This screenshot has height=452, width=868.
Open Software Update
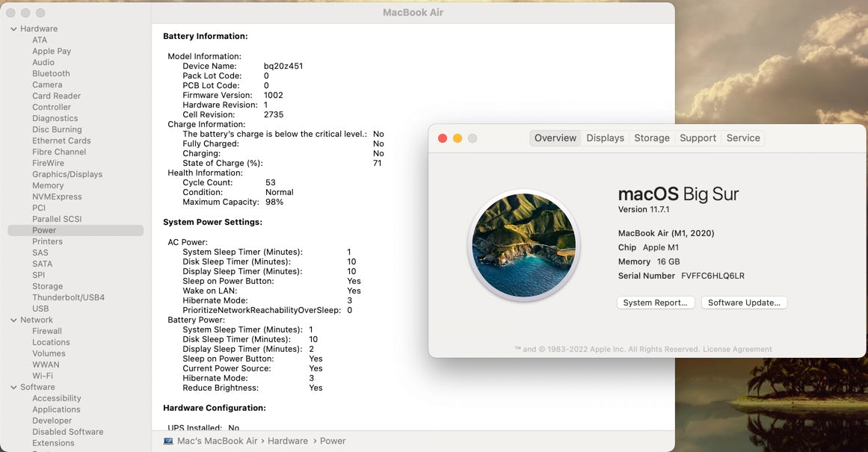click(744, 303)
